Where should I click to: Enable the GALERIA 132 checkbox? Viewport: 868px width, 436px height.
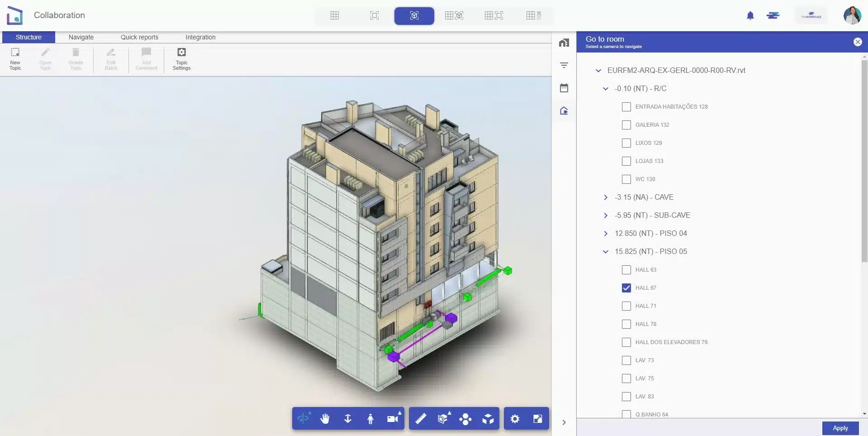(x=626, y=125)
